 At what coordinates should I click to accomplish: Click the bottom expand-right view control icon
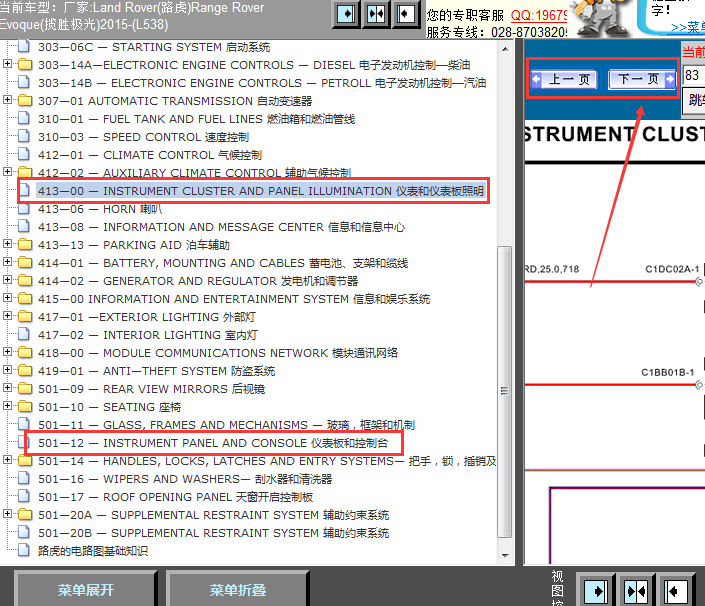596,591
